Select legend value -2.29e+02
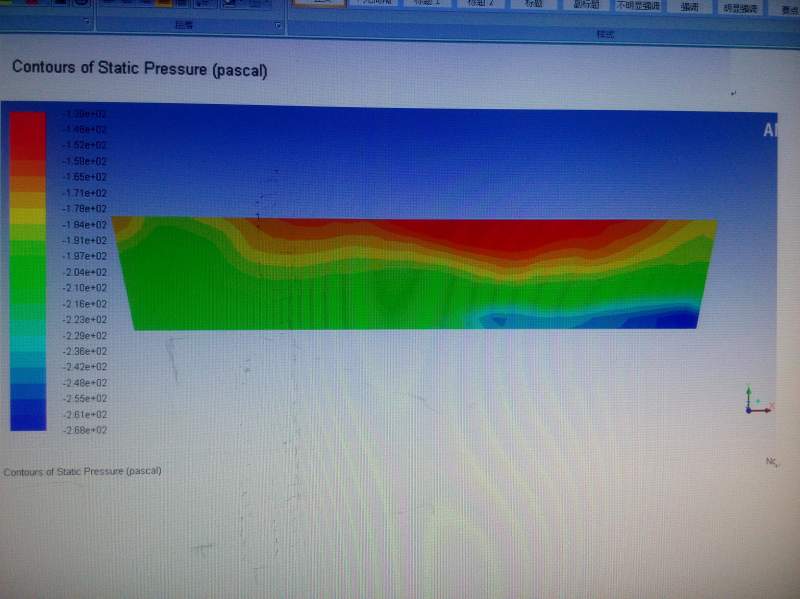 point(85,335)
